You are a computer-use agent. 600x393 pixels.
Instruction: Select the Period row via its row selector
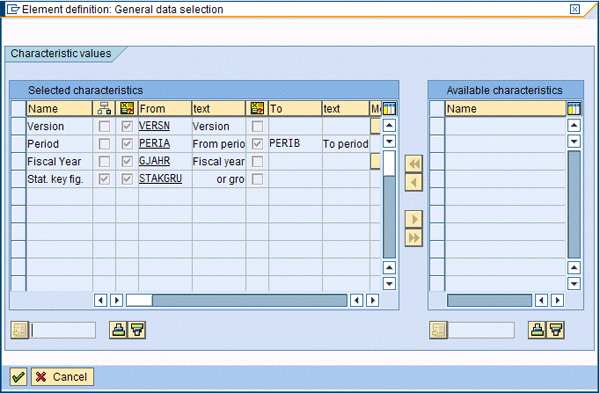click(x=18, y=144)
